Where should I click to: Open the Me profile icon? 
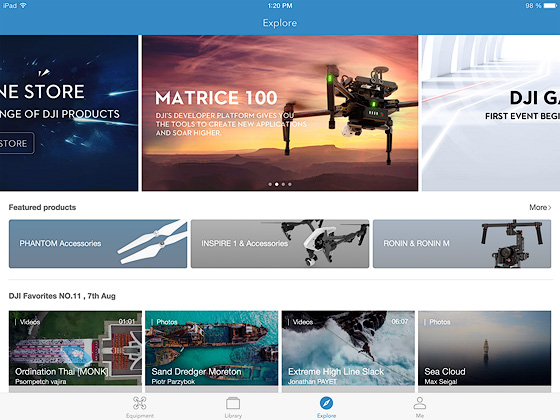[x=420, y=403]
